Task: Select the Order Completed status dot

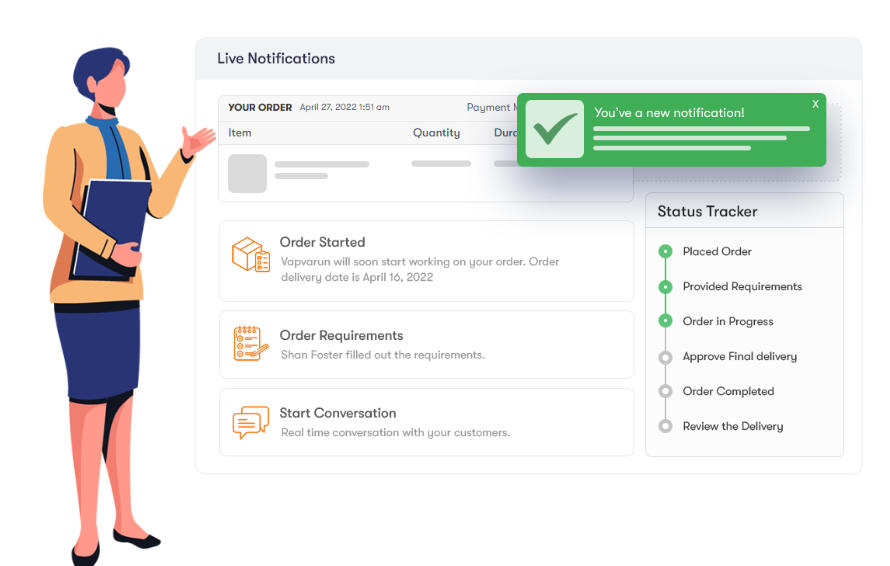Action: [x=665, y=391]
